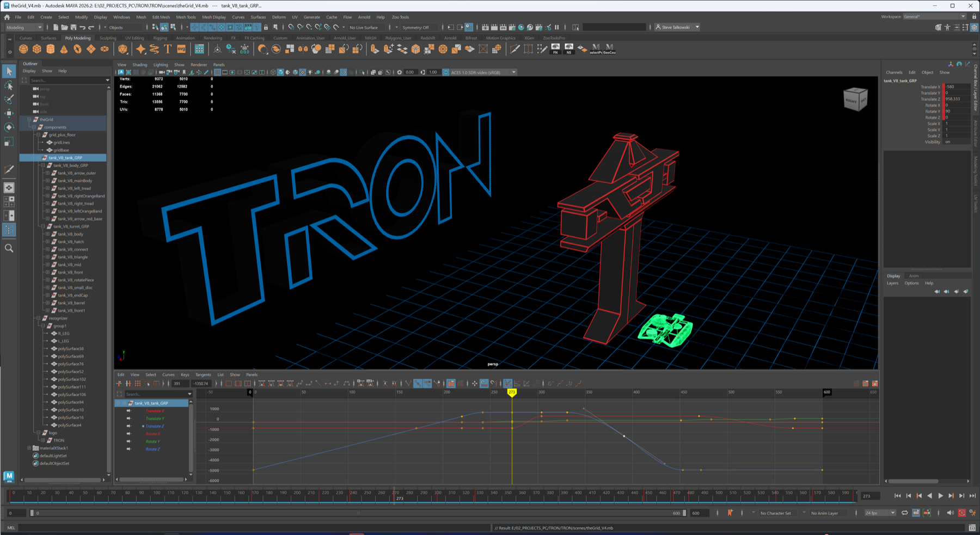
Task: Switch to the Rigging shelf tab
Action: click(x=160, y=38)
